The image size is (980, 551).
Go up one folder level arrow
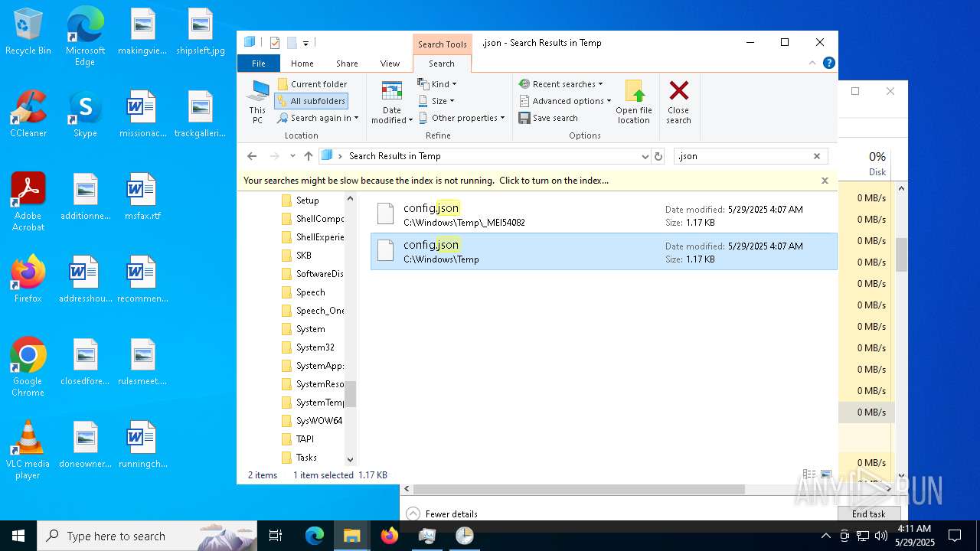[x=308, y=156]
